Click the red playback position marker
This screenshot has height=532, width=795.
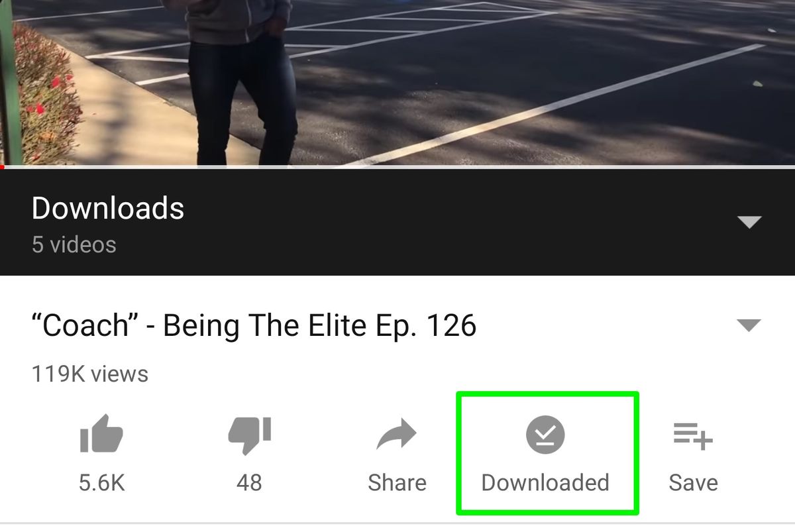click(2, 167)
